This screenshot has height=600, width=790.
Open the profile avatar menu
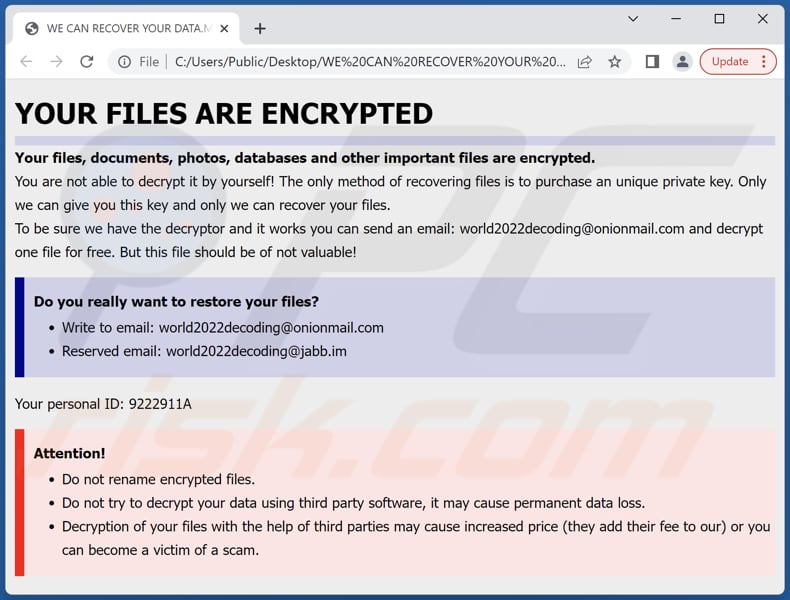(x=683, y=62)
